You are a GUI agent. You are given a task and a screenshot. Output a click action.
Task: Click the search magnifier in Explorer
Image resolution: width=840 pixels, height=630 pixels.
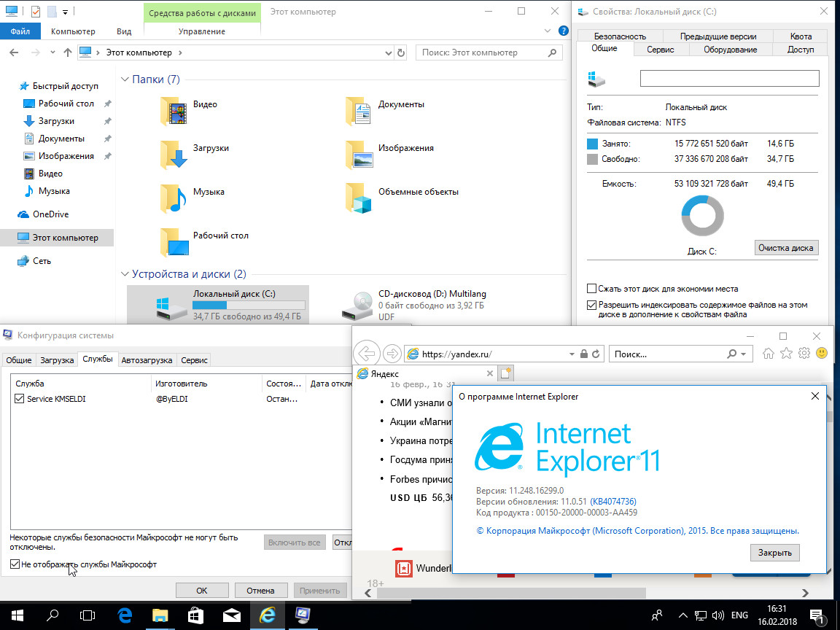pos(552,52)
